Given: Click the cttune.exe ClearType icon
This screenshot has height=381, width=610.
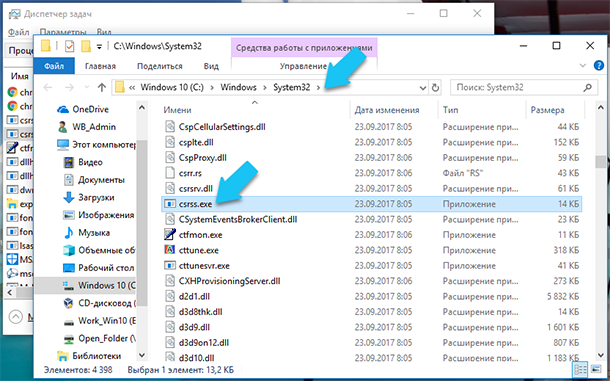Looking at the screenshot, I should point(170,250).
